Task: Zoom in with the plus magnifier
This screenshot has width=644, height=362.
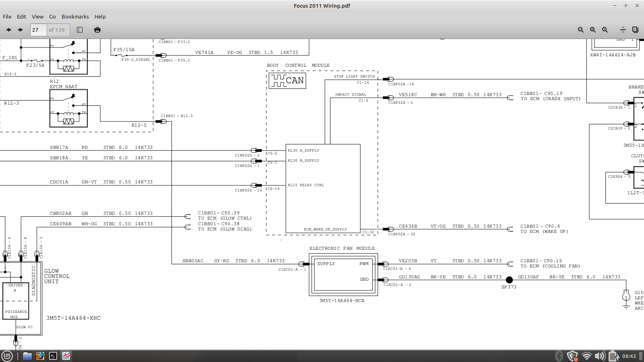Action: pyautogui.click(x=592, y=30)
